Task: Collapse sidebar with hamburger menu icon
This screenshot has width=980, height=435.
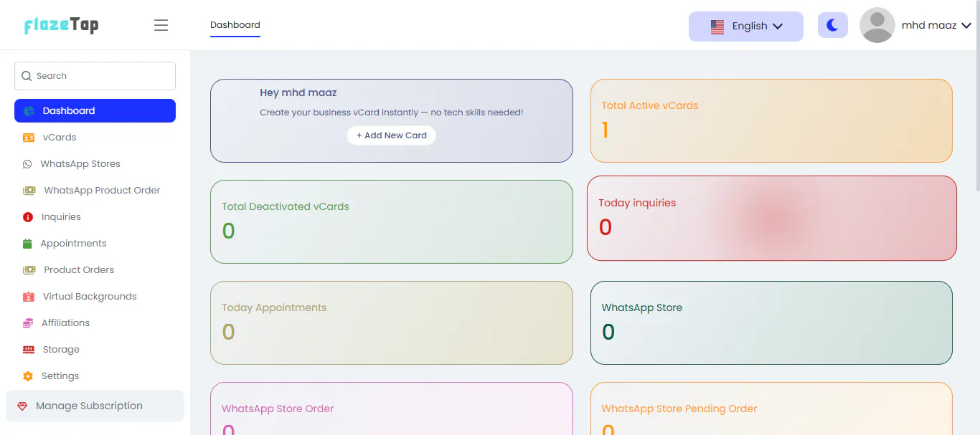Action: (x=161, y=25)
